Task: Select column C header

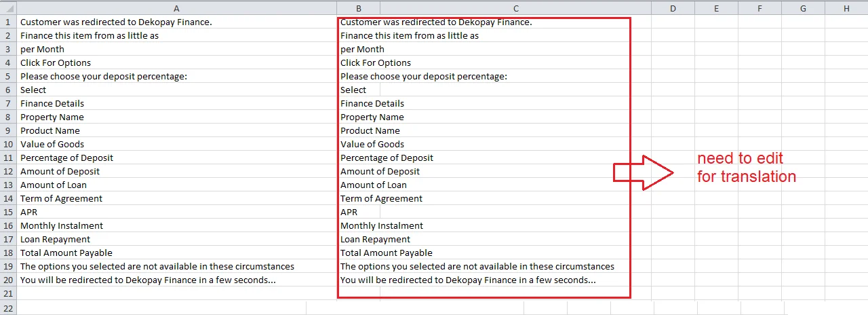Action: pyautogui.click(x=515, y=8)
